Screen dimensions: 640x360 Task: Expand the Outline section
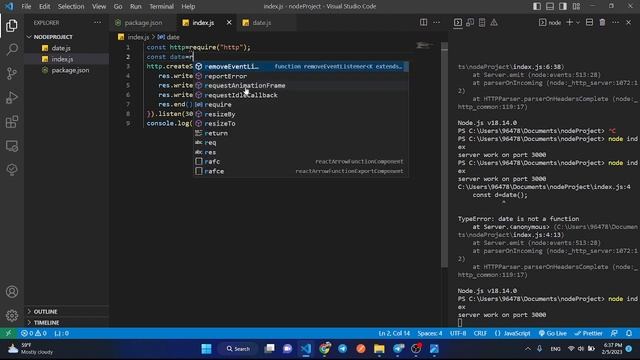67,311
